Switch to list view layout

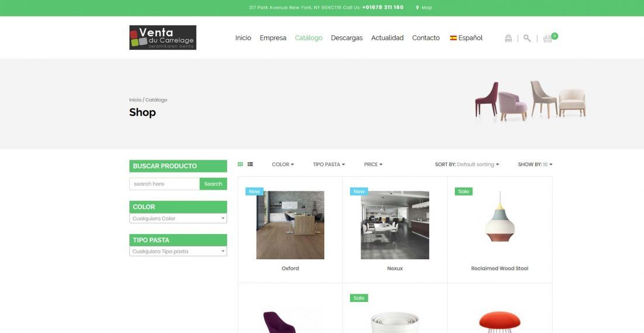(x=250, y=164)
